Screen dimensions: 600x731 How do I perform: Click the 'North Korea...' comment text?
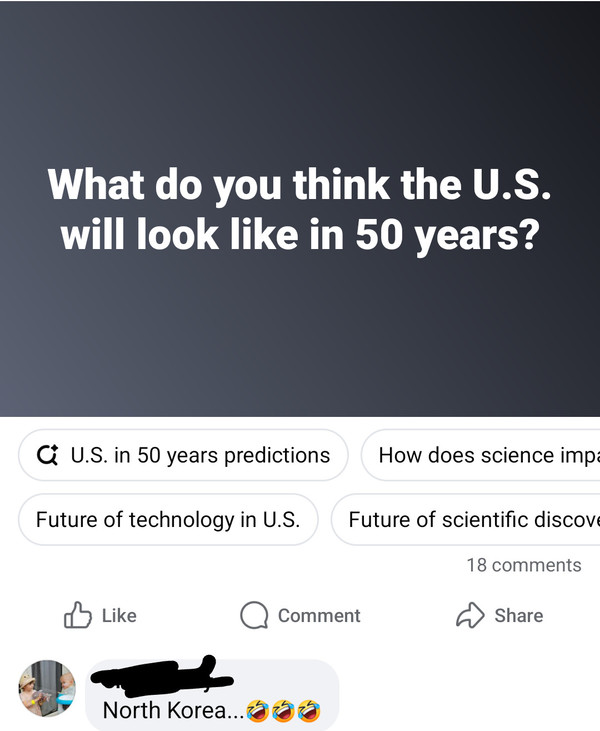[173, 710]
